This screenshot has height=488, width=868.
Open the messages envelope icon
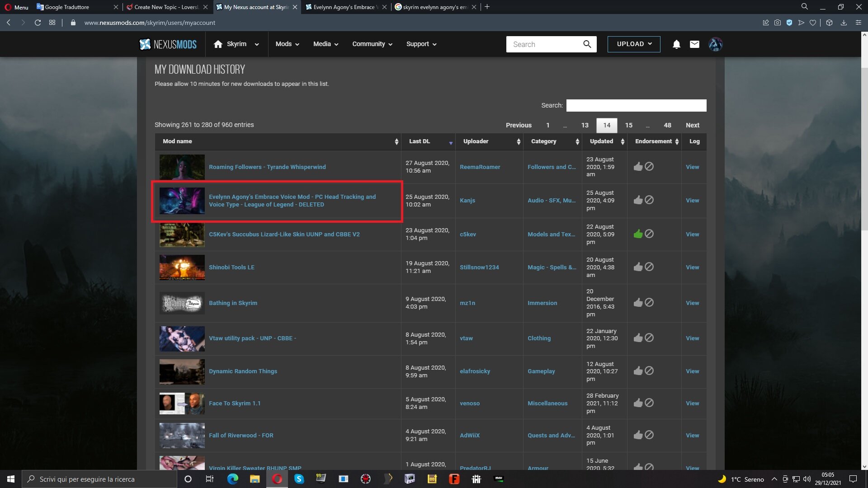click(694, 44)
